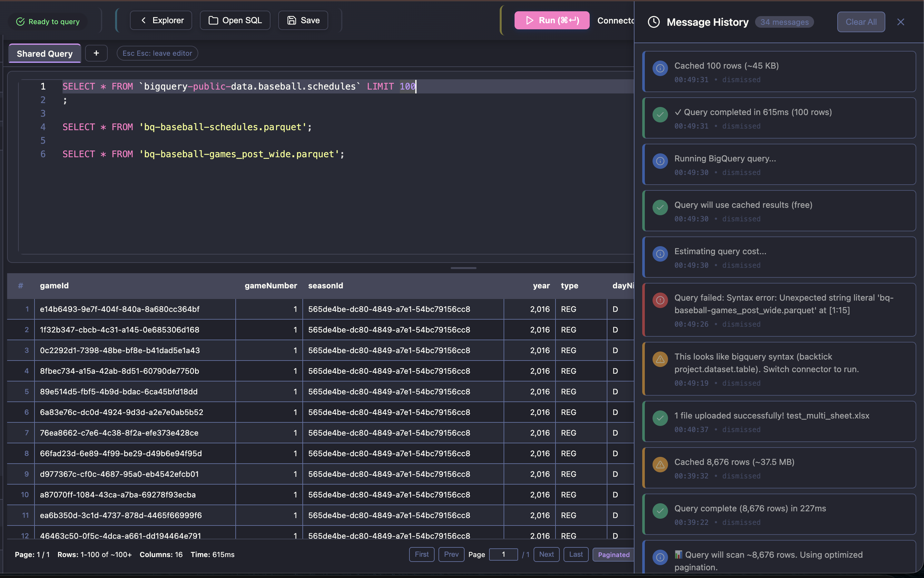This screenshot has height=578, width=924.
Task: Clear All messages in history
Action: pos(860,22)
